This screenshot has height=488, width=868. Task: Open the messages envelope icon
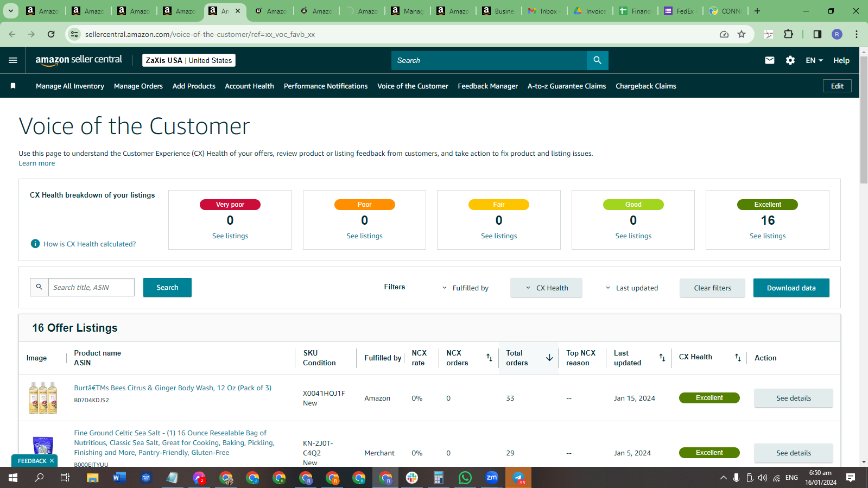(770, 60)
